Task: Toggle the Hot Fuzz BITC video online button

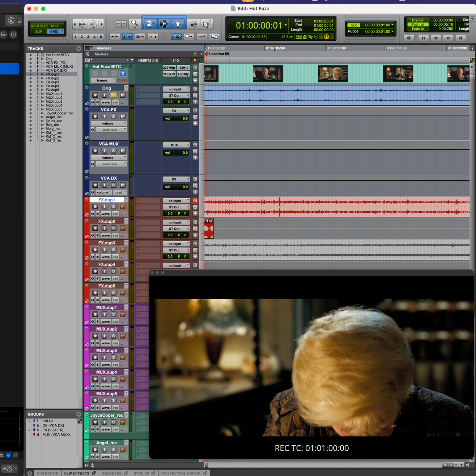Action: pos(123,73)
